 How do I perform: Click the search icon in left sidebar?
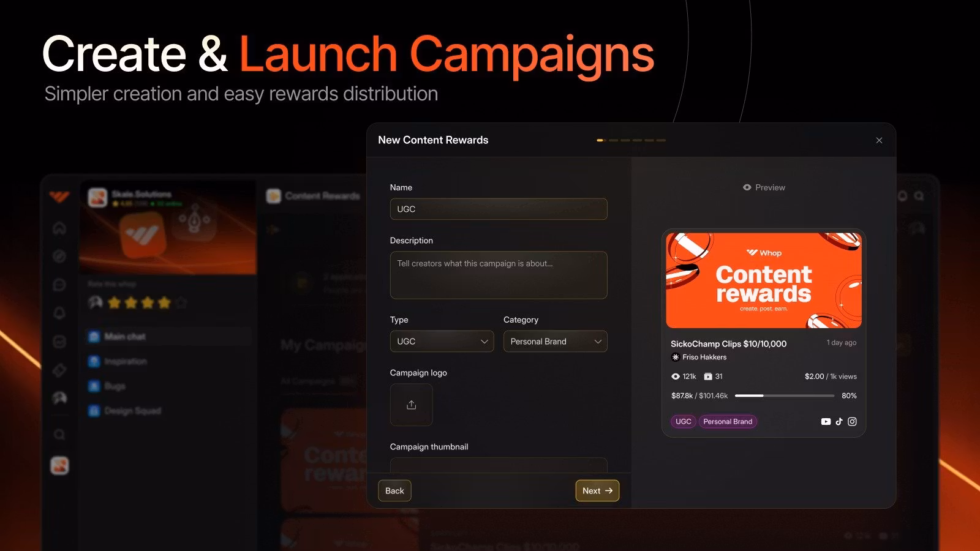tap(59, 434)
